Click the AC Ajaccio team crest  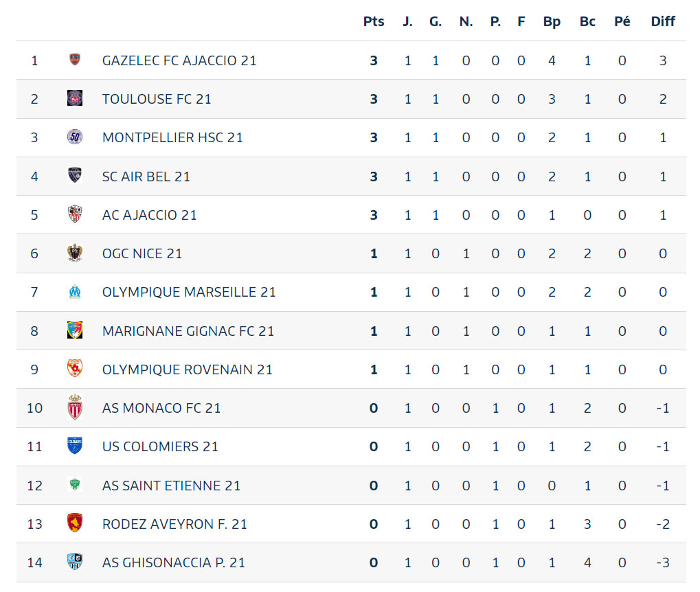(x=75, y=214)
